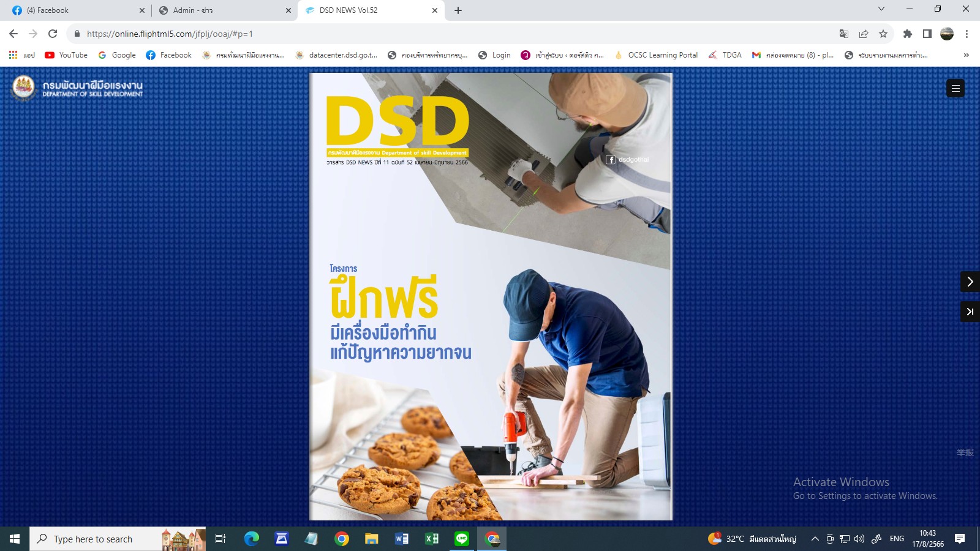The height and width of the screenshot is (551, 980).
Task: Open the share page icon in address bar
Action: [864, 34]
